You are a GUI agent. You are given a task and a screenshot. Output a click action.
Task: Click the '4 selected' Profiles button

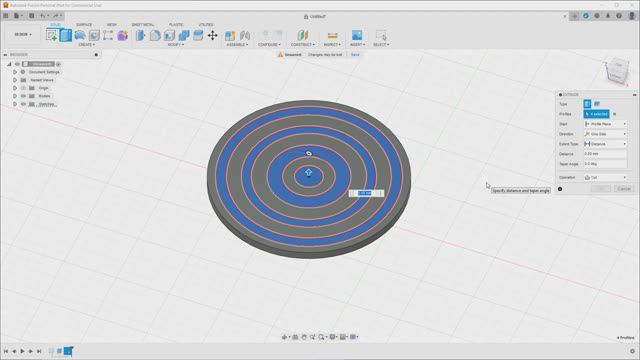pyautogui.click(x=596, y=114)
